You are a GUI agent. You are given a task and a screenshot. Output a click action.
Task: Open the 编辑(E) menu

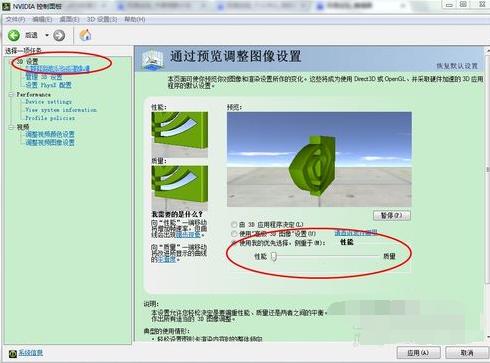(x=42, y=19)
